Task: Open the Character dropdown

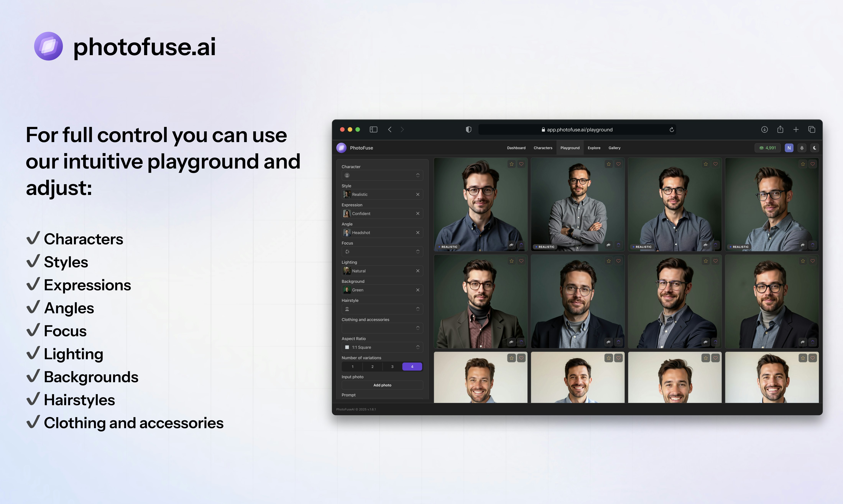Action: (382, 175)
